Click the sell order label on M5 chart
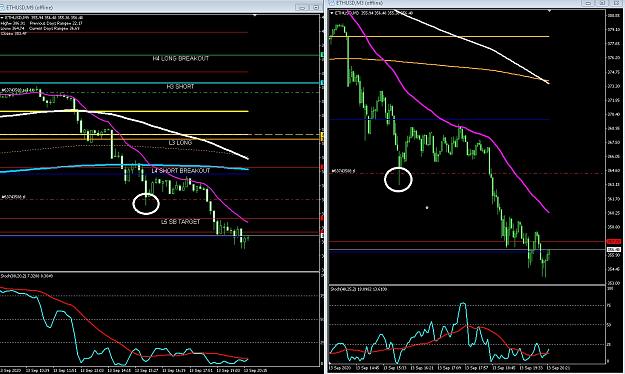This screenshot has width=625, height=374. tap(20, 90)
